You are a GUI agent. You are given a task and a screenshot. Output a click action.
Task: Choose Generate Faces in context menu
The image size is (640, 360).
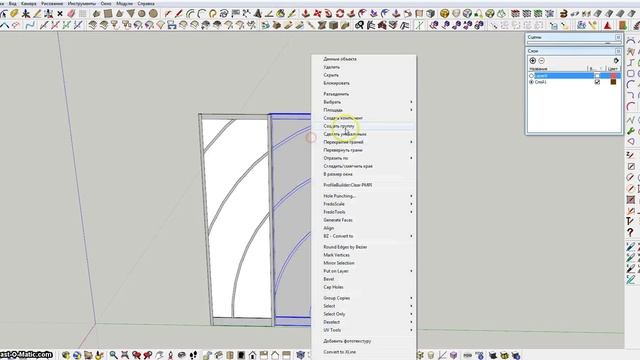[x=338, y=220]
